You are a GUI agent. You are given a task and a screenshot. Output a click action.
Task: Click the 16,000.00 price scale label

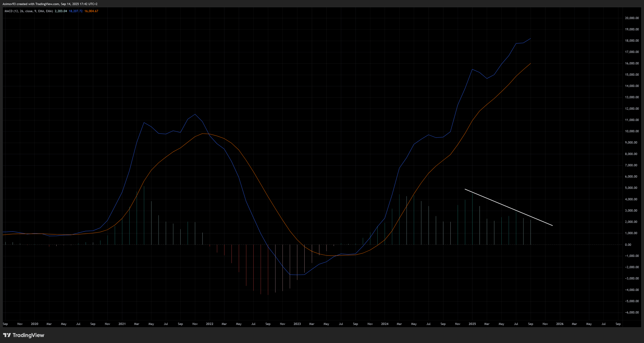(632, 63)
